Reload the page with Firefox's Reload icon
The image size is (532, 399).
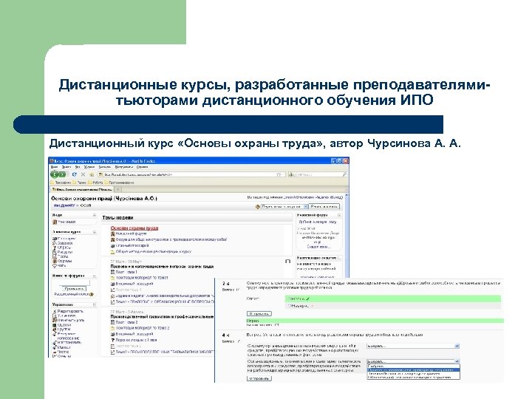pyautogui.click(x=75, y=174)
